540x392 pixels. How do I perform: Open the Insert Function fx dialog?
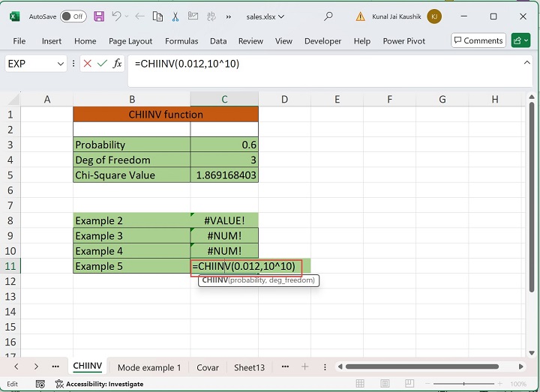117,63
